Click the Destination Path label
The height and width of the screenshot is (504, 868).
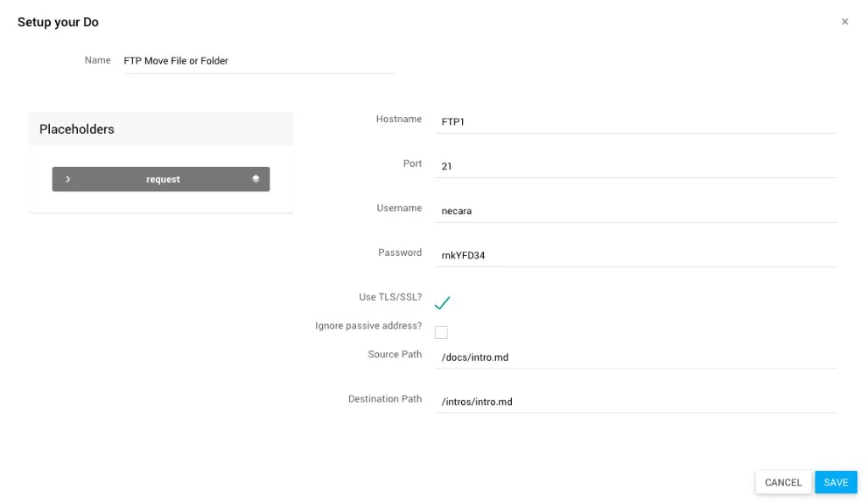(385, 399)
